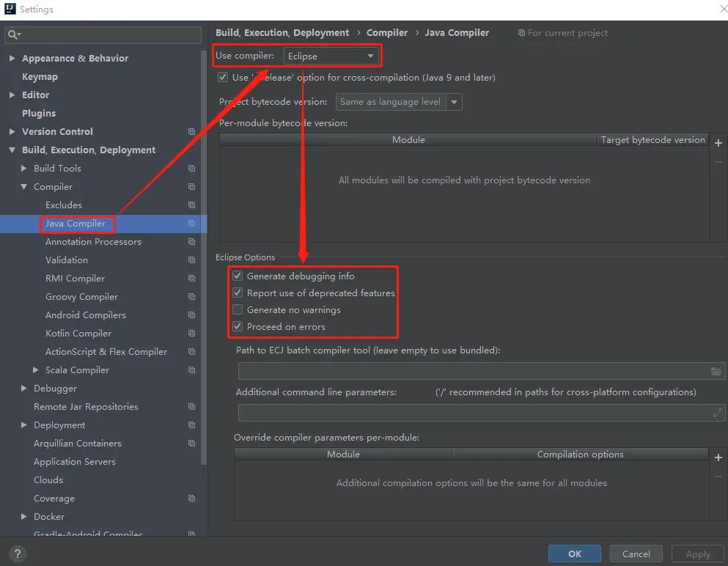Click project-scope icon beside Android Compilers
Image resolution: width=728 pixels, height=566 pixels.
[x=191, y=315]
